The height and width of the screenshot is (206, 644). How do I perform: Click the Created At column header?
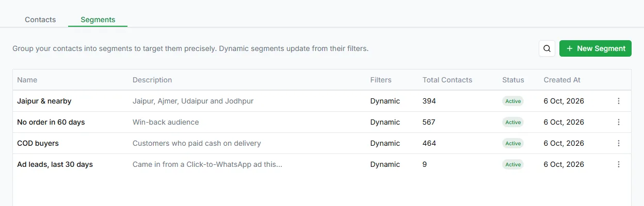(x=562, y=80)
